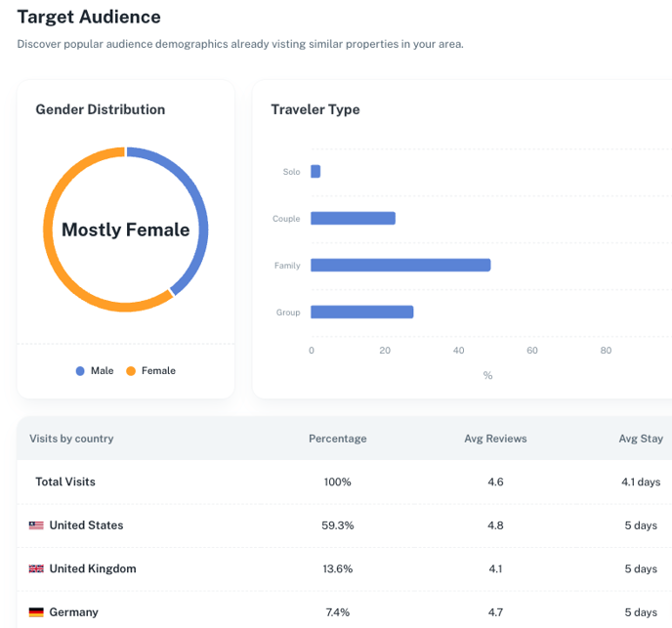
Task: Click the Couple bar in chart
Action: pyautogui.click(x=353, y=218)
